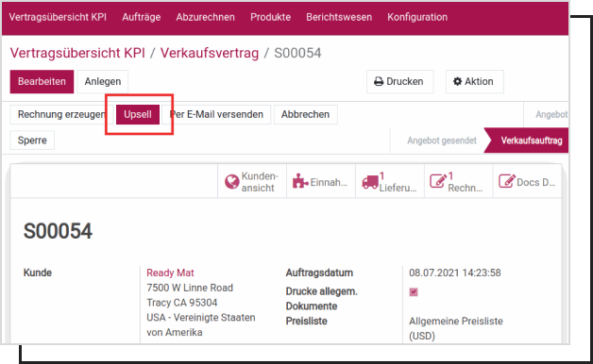593x364 pixels.
Task: Click the Preisliste field label
Action: (x=306, y=321)
